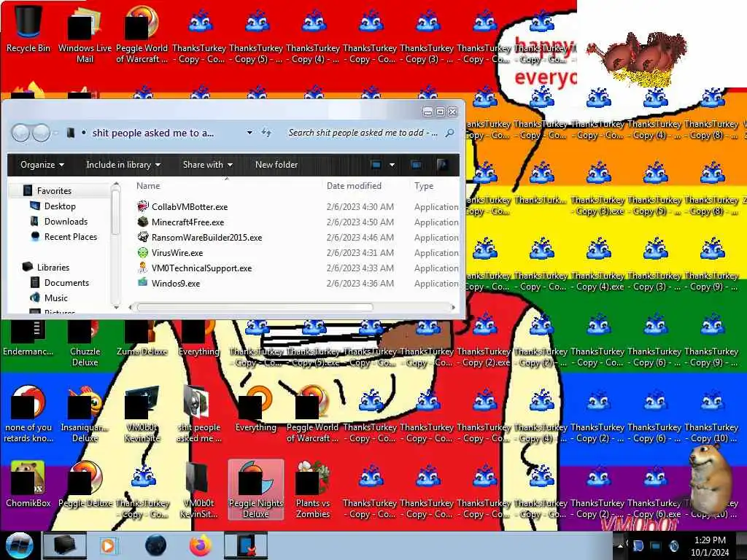This screenshot has height=560, width=747.
Task: Open Documents library
Action: pyautogui.click(x=66, y=282)
